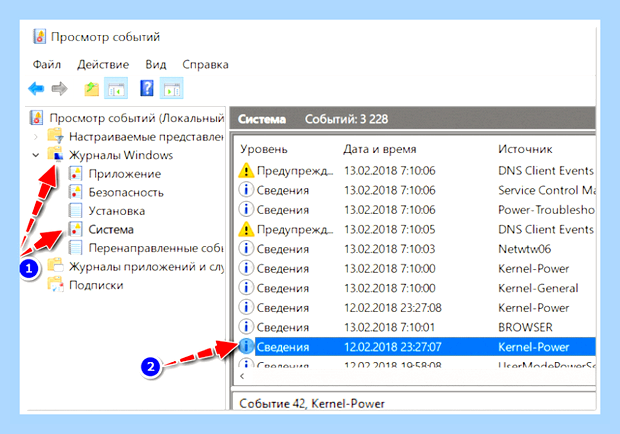620x434 pixels.
Task: Click the Перенаправленные события log icon
Action: (x=75, y=248)
